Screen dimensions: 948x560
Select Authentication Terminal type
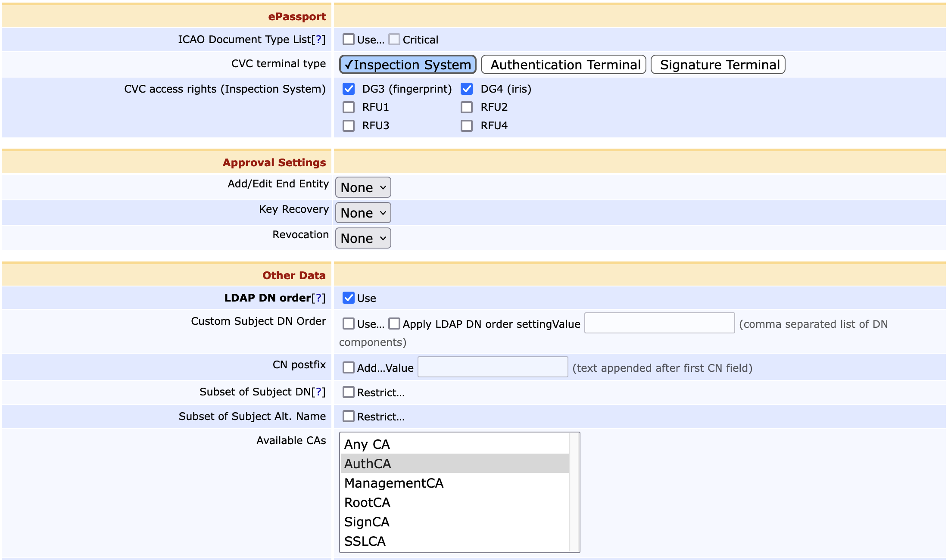click(x=563, y=65)
